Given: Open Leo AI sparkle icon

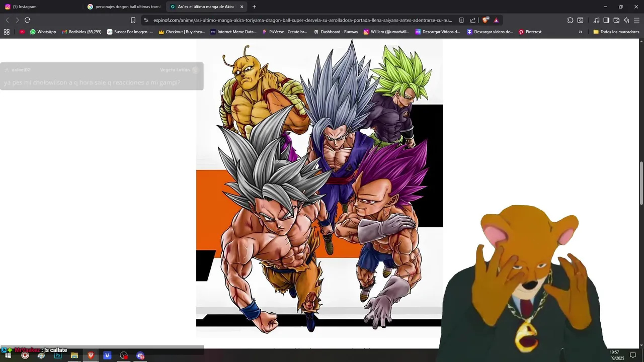Looking at the screenshot, I should coord(626,20).
